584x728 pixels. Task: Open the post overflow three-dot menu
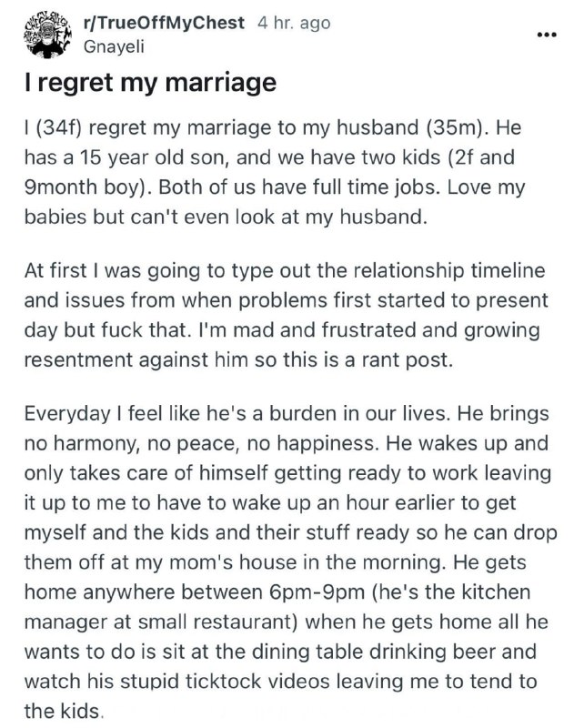click(x=546, y=35)
